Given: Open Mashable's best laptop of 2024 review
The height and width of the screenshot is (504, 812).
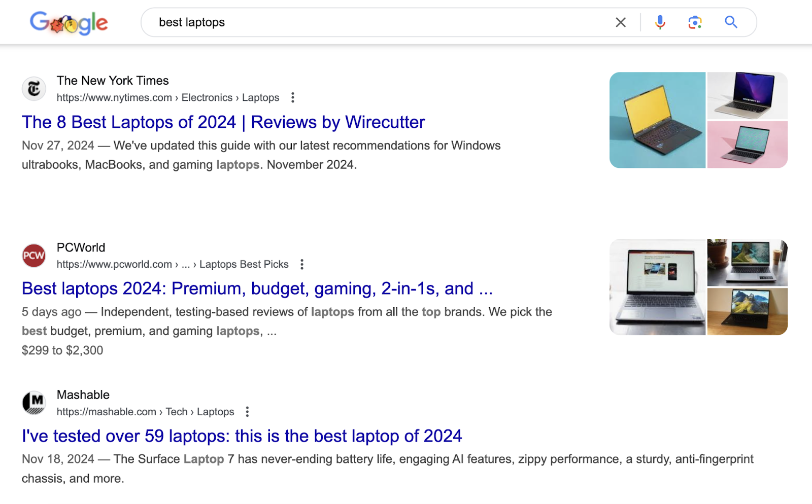Looking at the screenshot, I should tap(242, 436).
